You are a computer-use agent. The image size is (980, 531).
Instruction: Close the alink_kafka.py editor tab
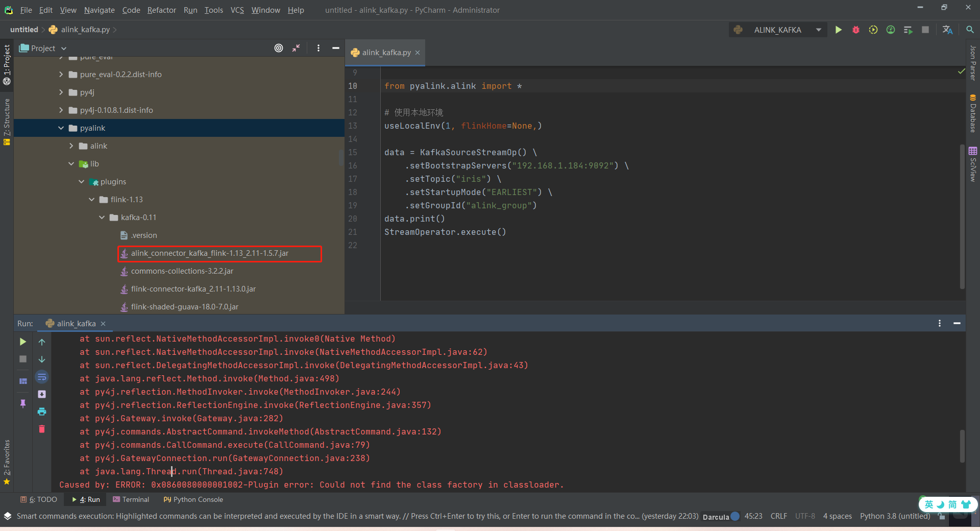coord(418,53)
